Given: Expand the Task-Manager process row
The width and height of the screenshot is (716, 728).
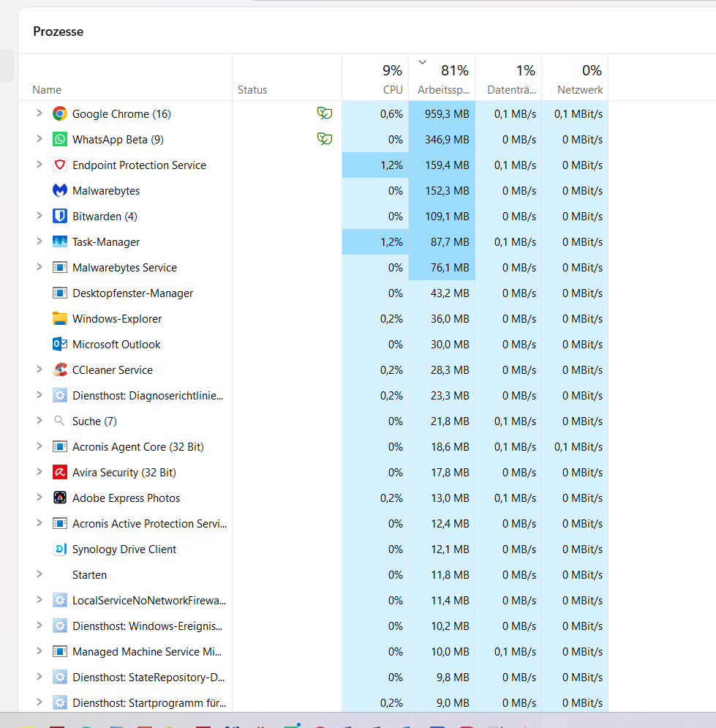Looking at the screenshot, I should [39, 241].
